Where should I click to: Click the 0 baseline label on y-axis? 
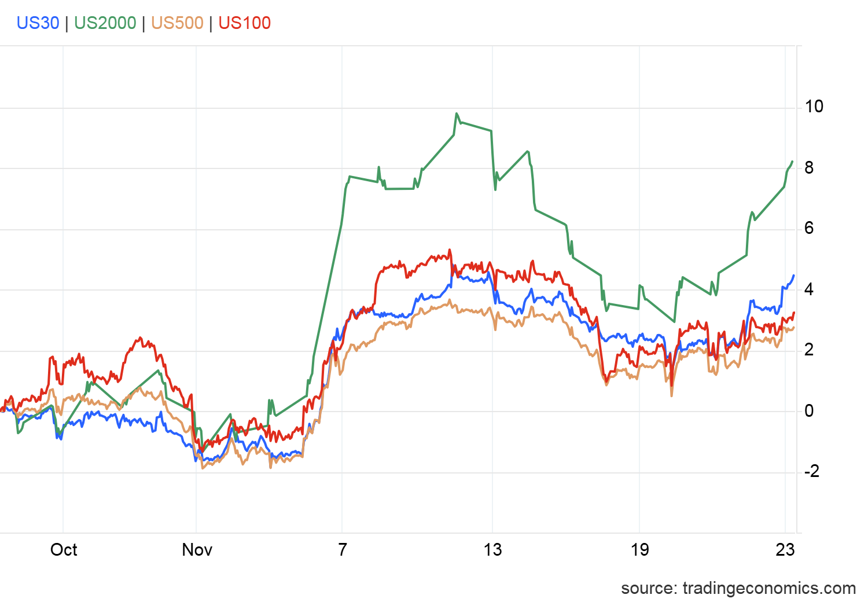click(x=808, y=411)
